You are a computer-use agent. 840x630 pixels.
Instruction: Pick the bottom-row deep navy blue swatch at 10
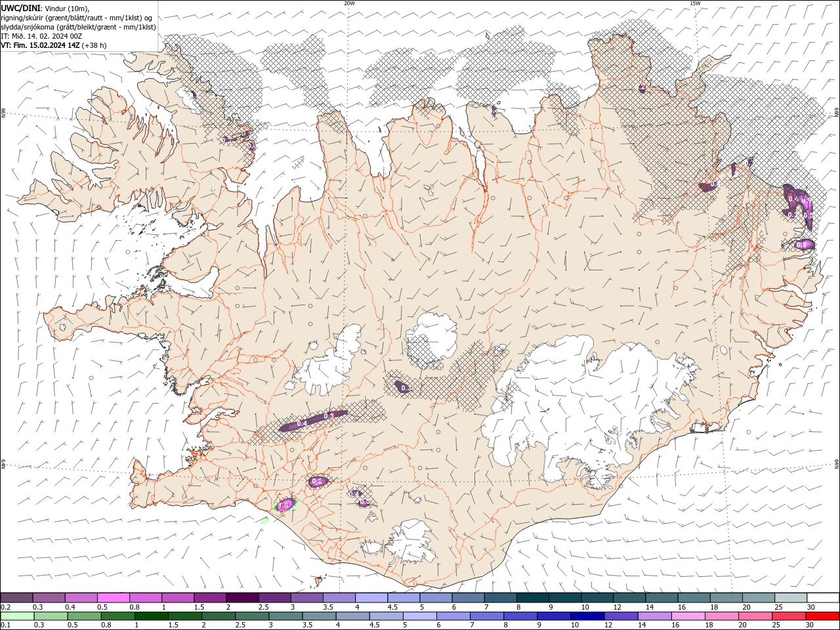coord(587,616)
